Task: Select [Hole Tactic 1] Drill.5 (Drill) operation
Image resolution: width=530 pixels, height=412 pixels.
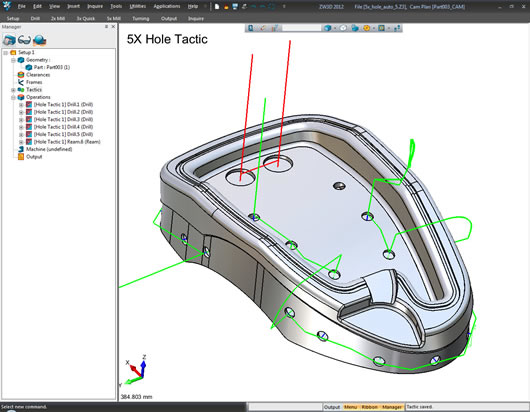Action: tap(63, 134)
